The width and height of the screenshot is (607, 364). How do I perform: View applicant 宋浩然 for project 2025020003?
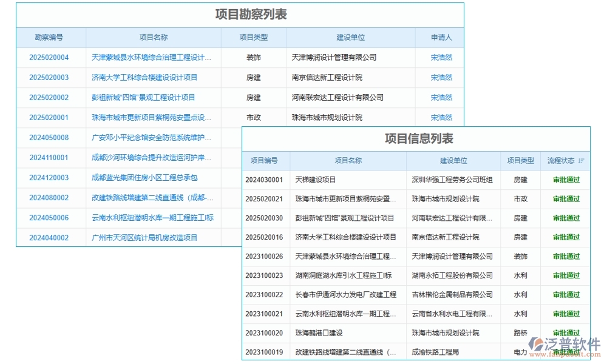(x=440, y=77)
